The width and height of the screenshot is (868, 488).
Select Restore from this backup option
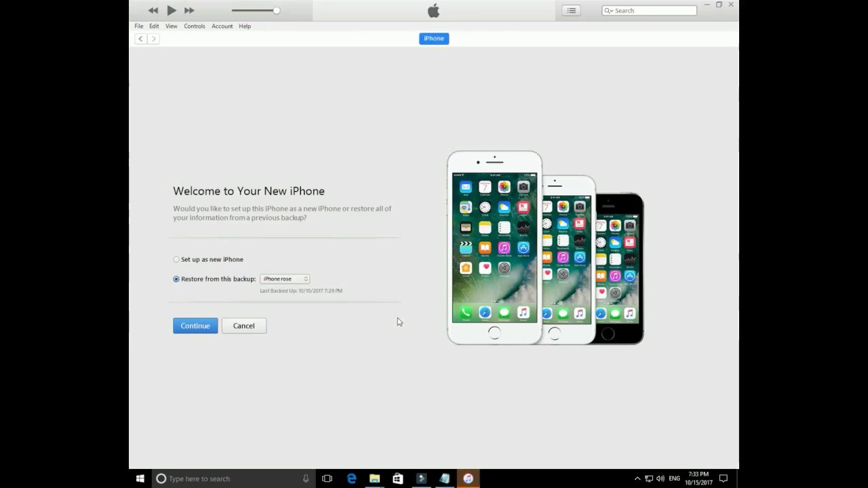pyautogui.click(x=176, y=279)
